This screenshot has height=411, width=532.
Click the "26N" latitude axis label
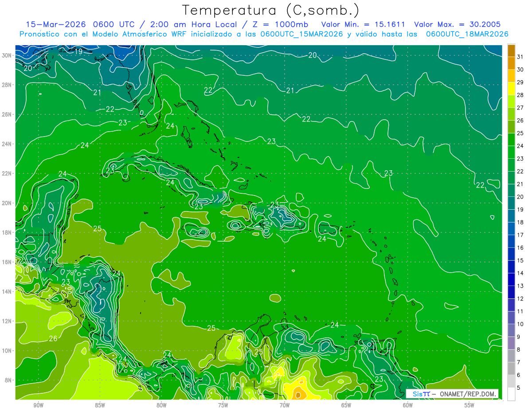pos(7,114)
